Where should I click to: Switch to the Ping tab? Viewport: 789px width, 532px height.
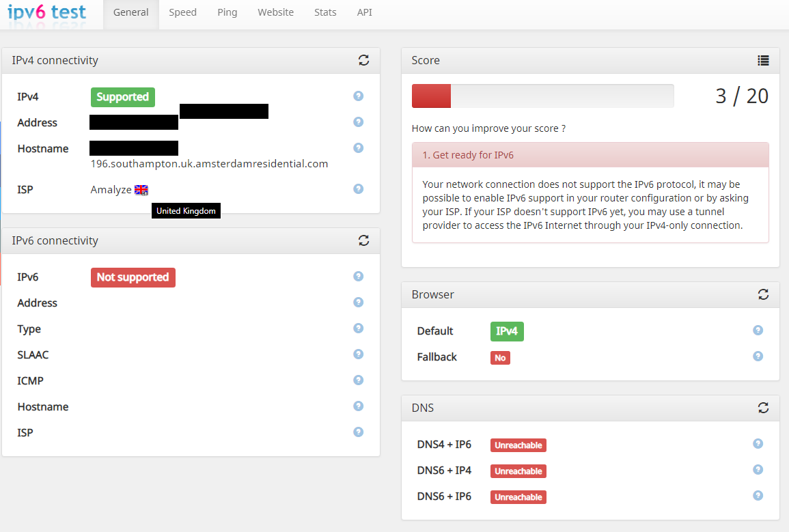click(x=227, y=12)
